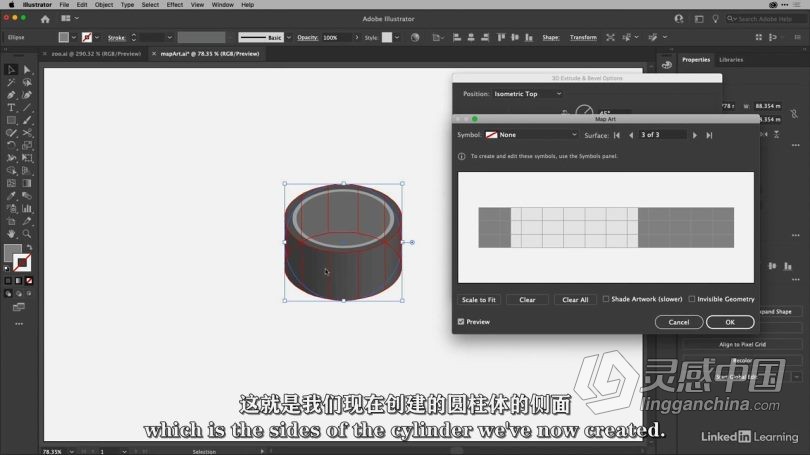This screenshot has height=455, width=810.
Task: Select the Line Segment tool
Action: tap(27, 108)
